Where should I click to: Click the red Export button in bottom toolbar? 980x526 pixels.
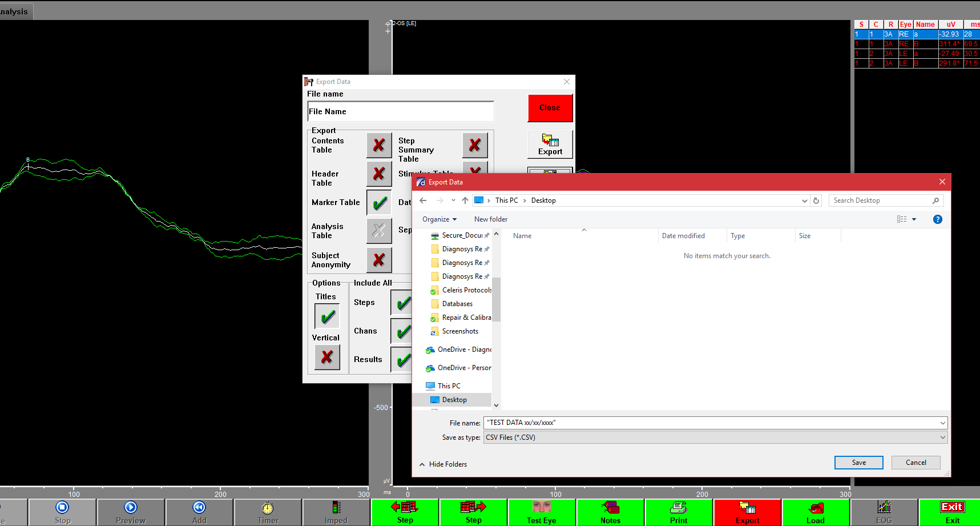(x=747, y=512)
